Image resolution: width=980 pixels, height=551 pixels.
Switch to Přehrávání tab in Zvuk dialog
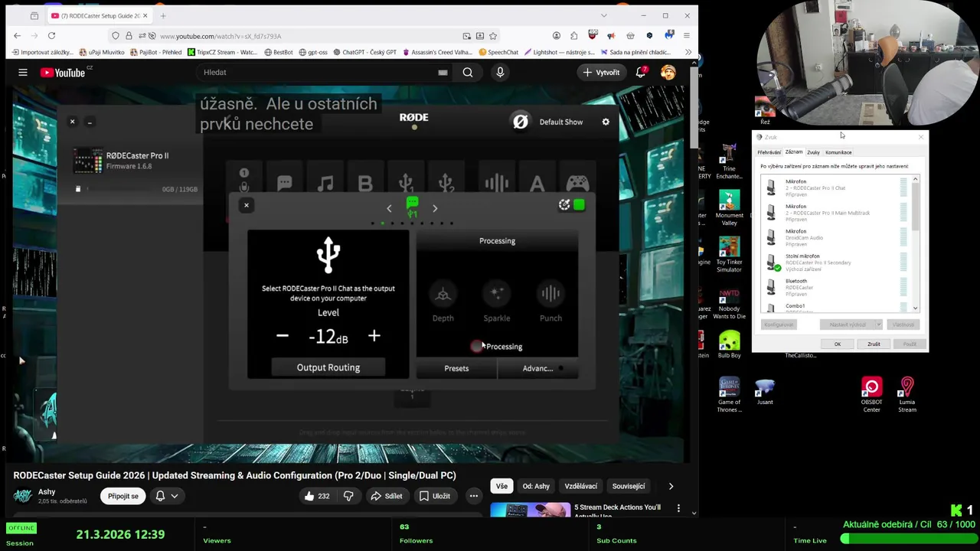point(769,152)
